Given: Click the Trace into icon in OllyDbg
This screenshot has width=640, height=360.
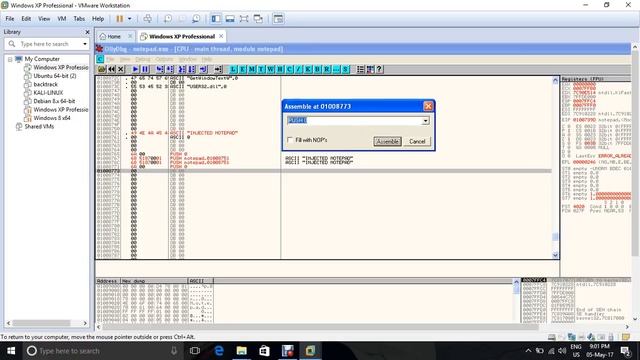Looking at the screenshot, I should (x=182, y=69).
